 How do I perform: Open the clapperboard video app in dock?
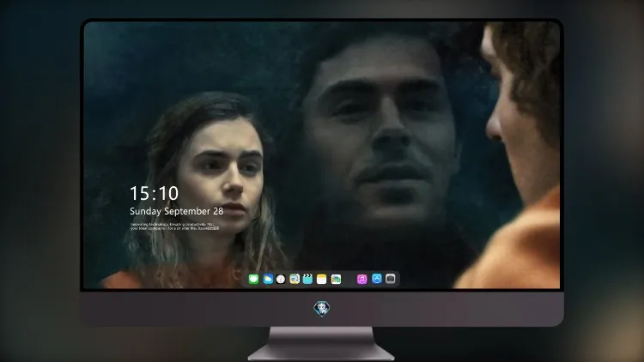(307, 279)
